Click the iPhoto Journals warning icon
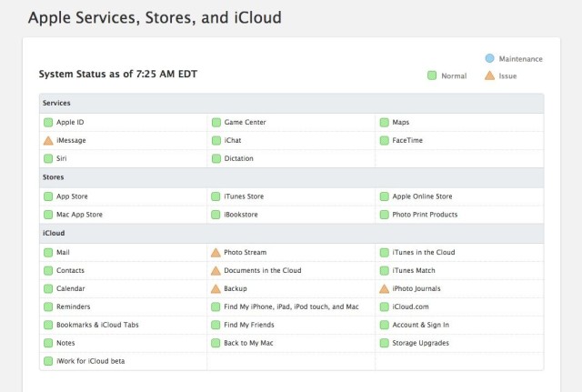The height and width of the screenshot is (392, 582). click(384, 288)
